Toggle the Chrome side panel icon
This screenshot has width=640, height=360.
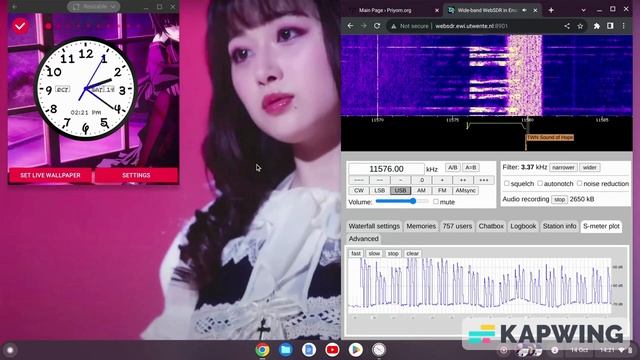pos(610,26)
